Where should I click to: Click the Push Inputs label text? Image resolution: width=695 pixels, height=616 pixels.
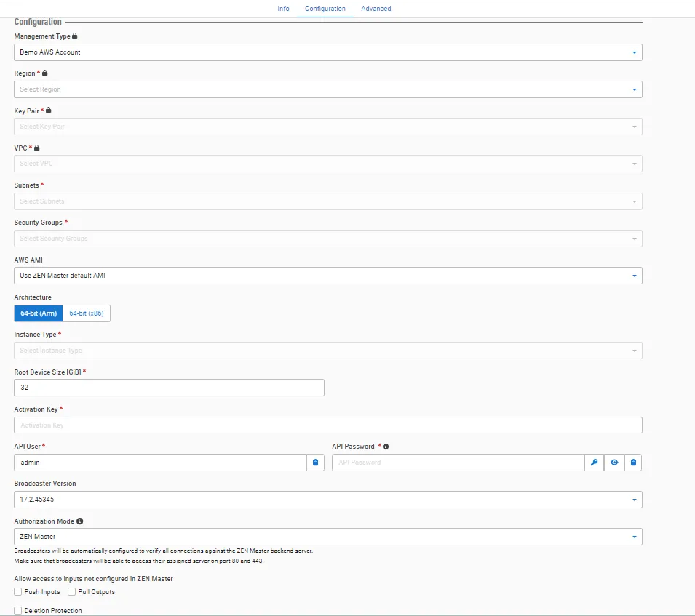coord(42,592)
